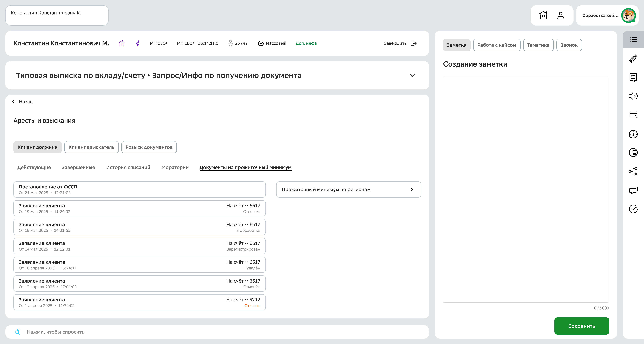Click the speaker icon in the right sidebar

click(x=633, y=96)
